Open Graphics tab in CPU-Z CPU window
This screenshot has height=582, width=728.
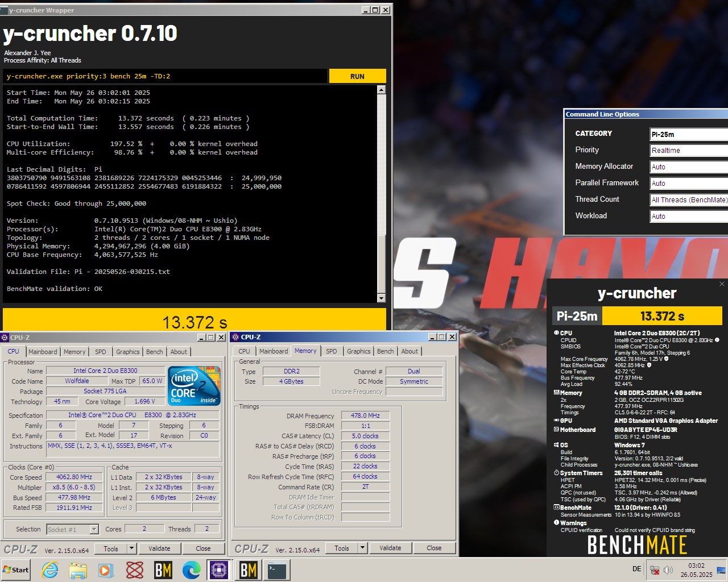tap(127, 352)
